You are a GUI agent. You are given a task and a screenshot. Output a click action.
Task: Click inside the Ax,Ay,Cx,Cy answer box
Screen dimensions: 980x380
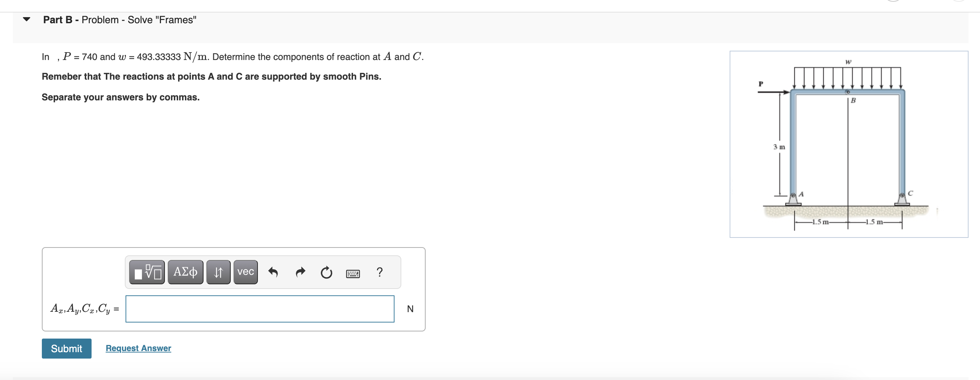(260, 309)
